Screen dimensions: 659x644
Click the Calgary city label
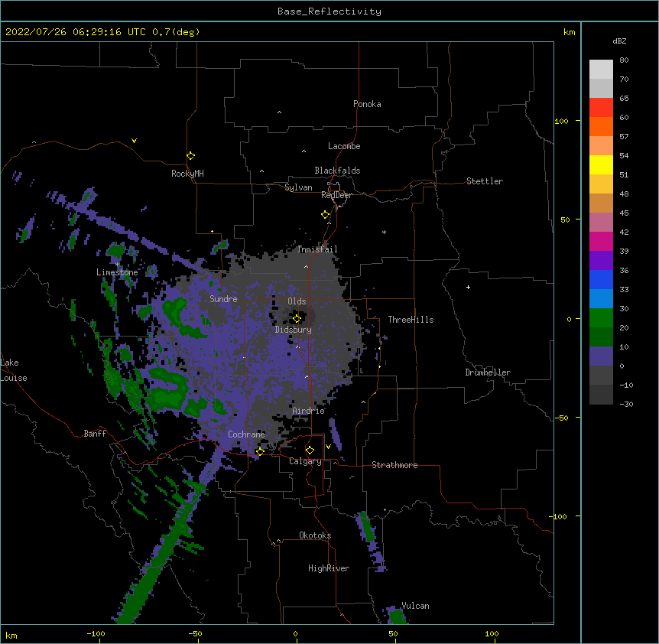click(306, 461)
